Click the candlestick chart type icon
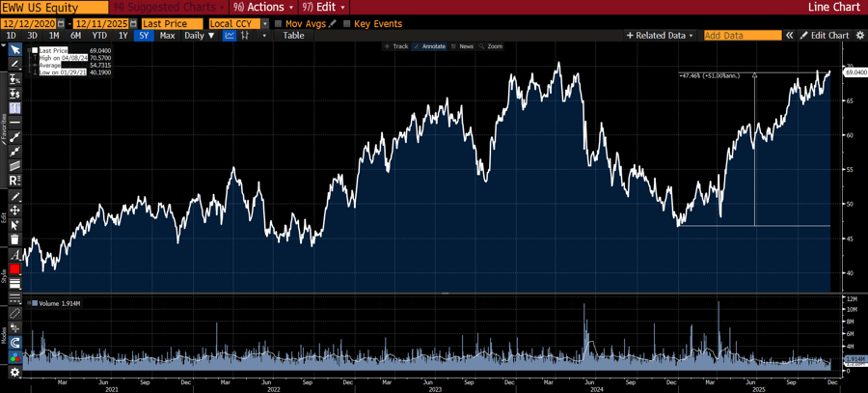Image resolution: width=868 pixels, height=393 pixels. [x=247, y=36]
